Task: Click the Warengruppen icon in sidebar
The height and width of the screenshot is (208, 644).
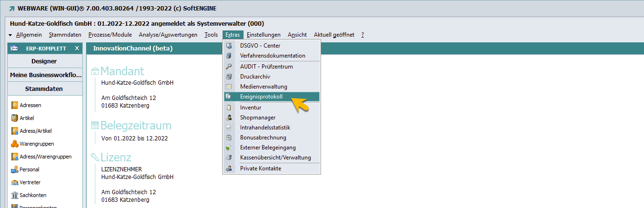Action: [14, 144]
